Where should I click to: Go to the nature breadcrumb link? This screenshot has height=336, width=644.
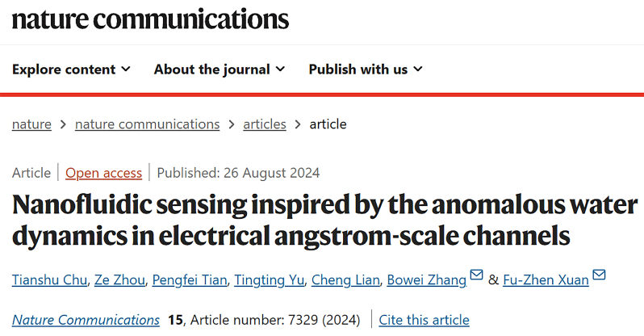(31, 124)
